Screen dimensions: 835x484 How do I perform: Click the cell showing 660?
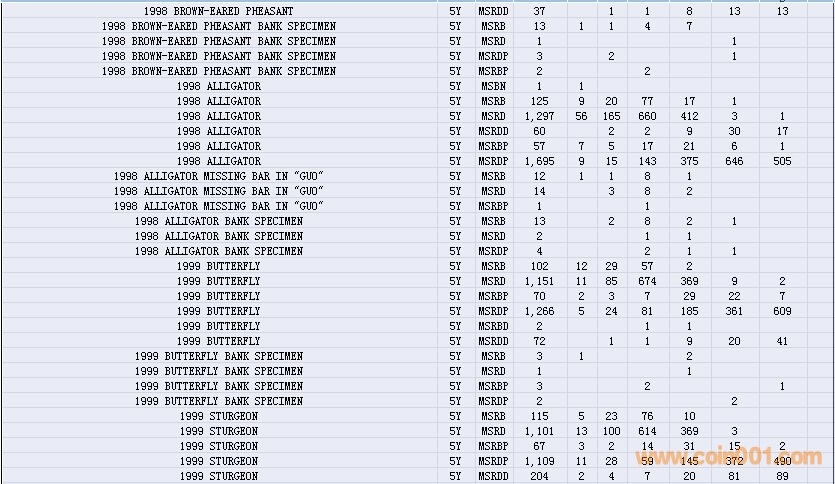tap(647, 116)
